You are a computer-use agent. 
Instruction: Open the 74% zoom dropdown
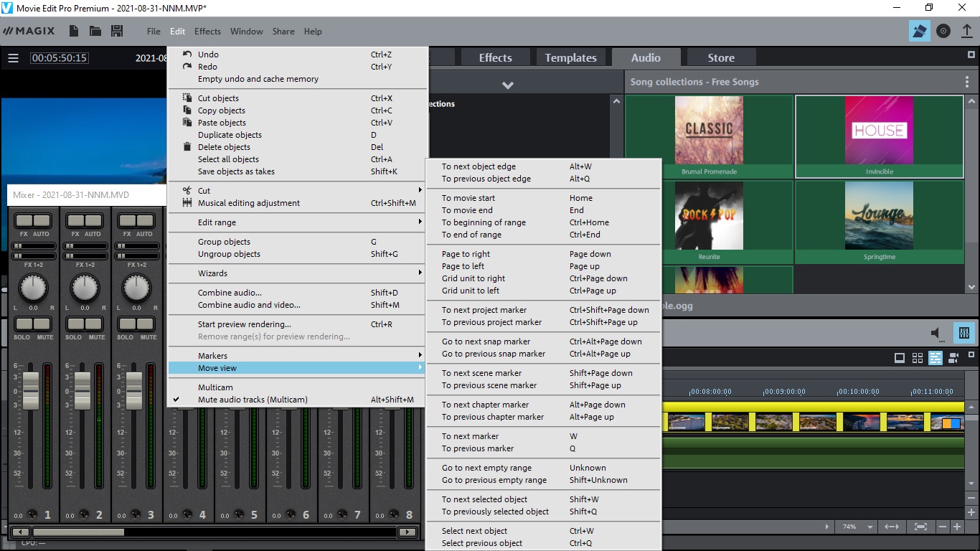point(870,527)
